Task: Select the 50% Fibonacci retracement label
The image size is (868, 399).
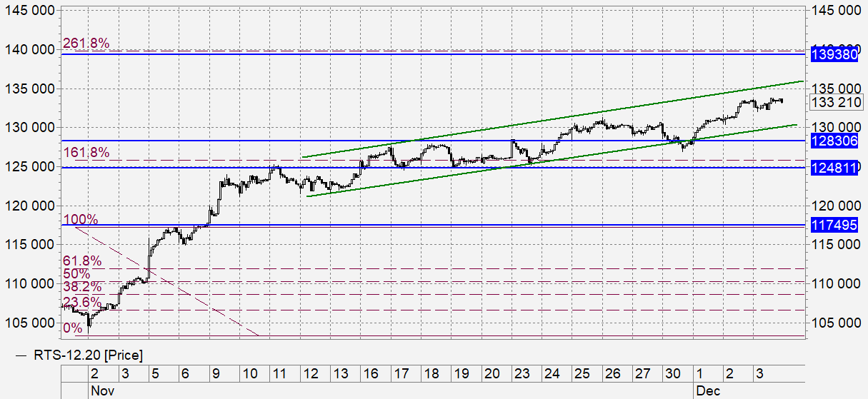Action: pyautogui.click(x=77, y=274)
